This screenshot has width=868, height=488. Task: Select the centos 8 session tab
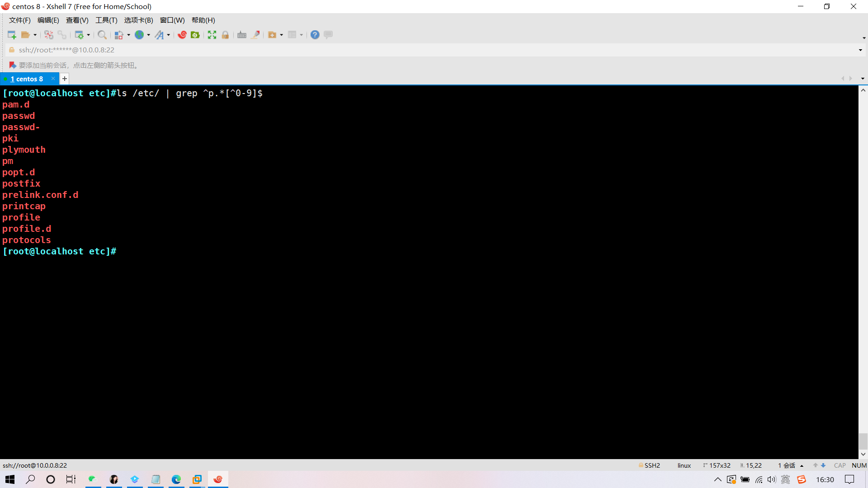pyautogui.click(x=27, y=79)
